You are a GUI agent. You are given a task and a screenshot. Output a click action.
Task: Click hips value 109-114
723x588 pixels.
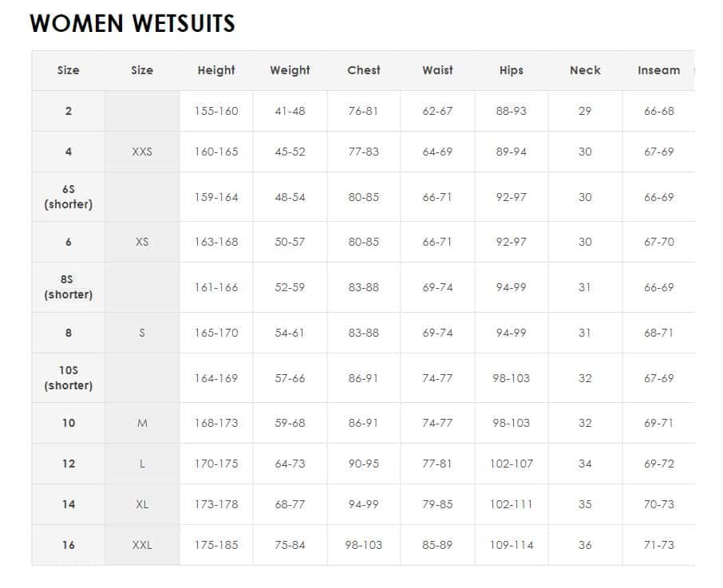512,545
